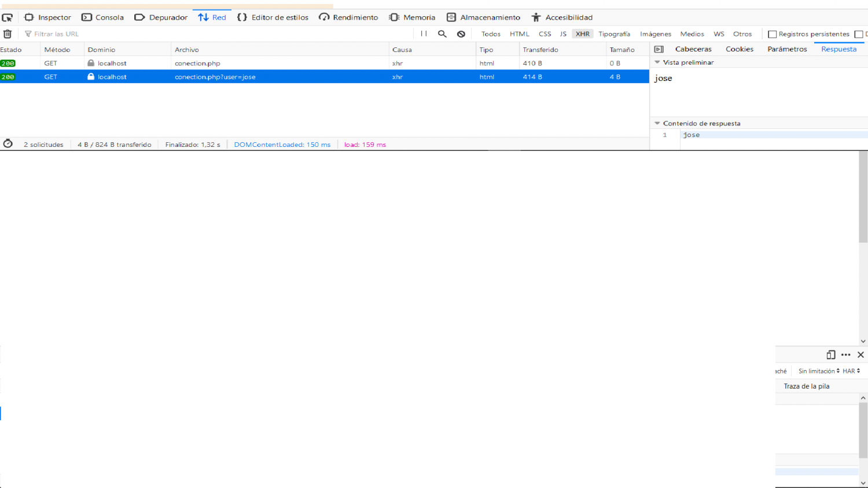Collapse the Vista preliminar section

[x=657, y=62]
